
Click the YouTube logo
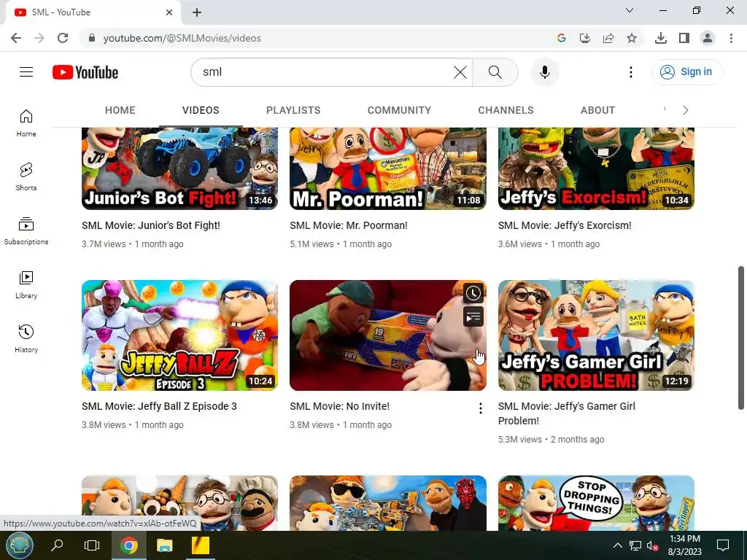point(85,72)
